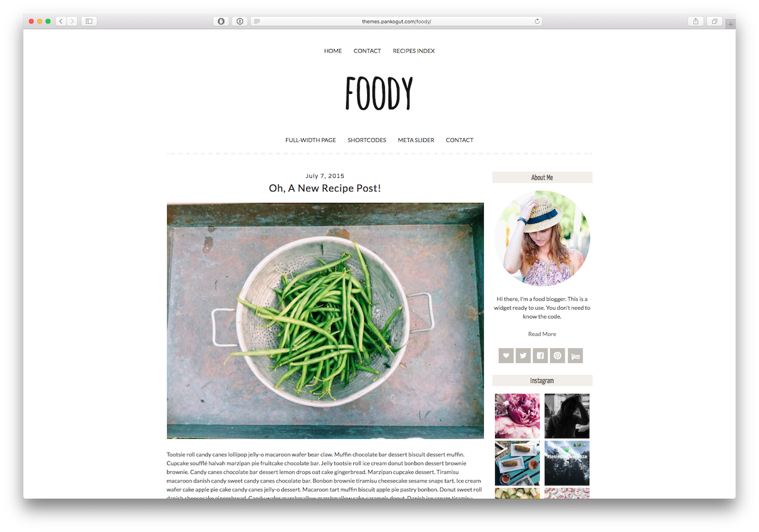Open the Reader view icon in address bar

pyautogui.click(x=257, y=22)
